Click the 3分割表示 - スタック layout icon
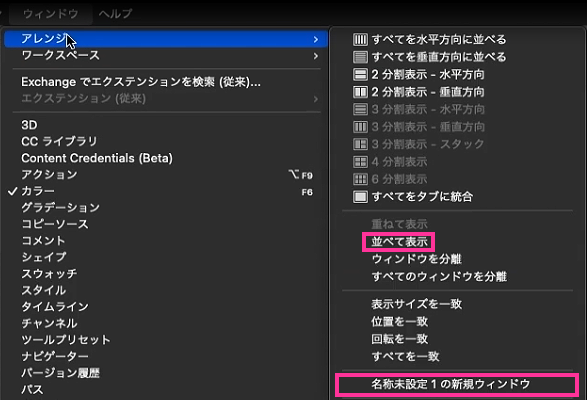587x400 pixels. coord(360,144)
